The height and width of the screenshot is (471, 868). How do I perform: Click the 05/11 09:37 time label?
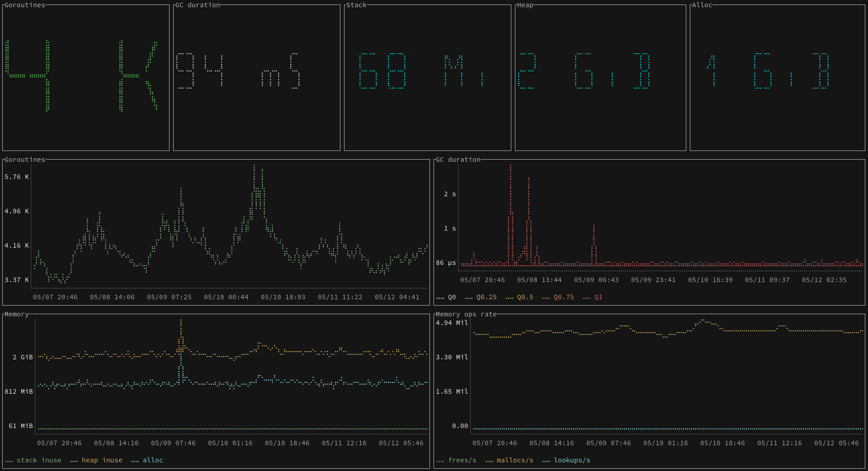pos(767,280)
